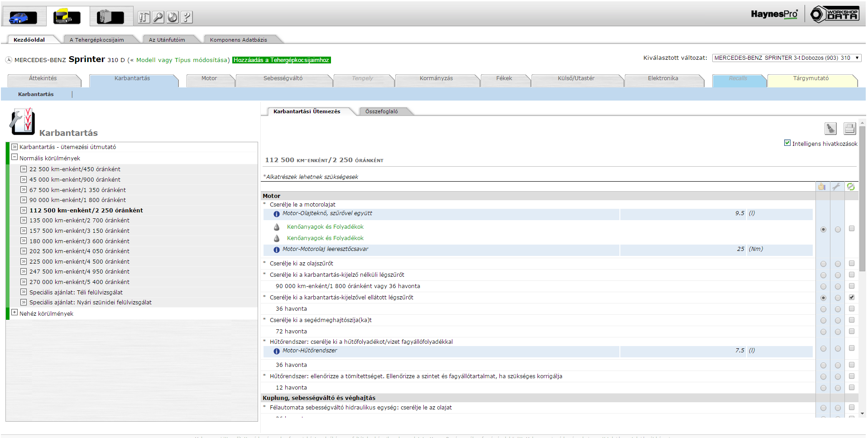This screenshot has height=438, width=868.
Task: Select first radio button for olajszűrő row
Action: (823, 264)
